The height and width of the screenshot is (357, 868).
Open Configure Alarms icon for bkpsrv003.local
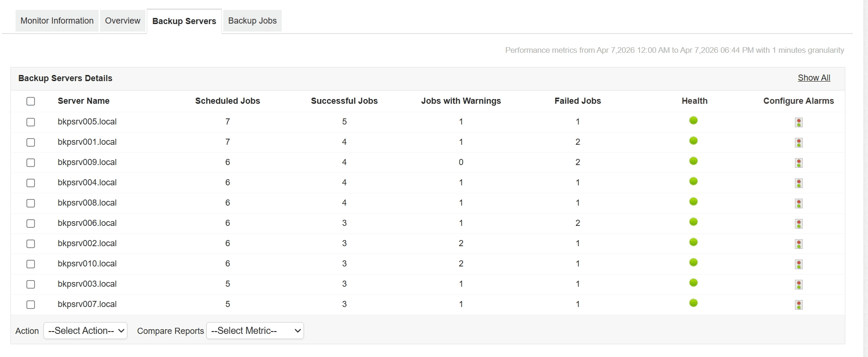799,285
